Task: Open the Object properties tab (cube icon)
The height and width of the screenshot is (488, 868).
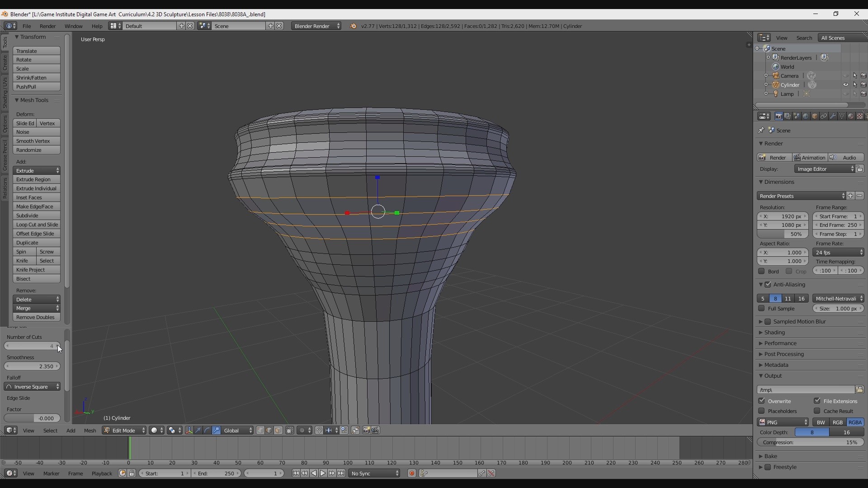Action: click(815, 116)
